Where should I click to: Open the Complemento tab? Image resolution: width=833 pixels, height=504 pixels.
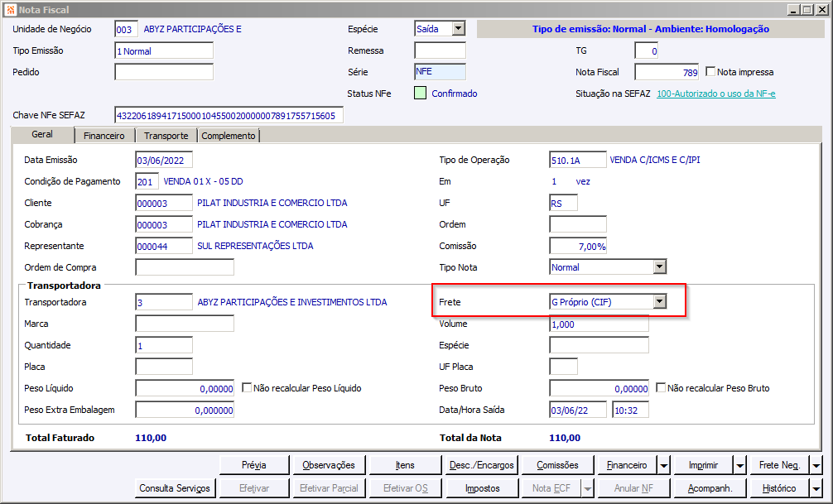(229, 136)
